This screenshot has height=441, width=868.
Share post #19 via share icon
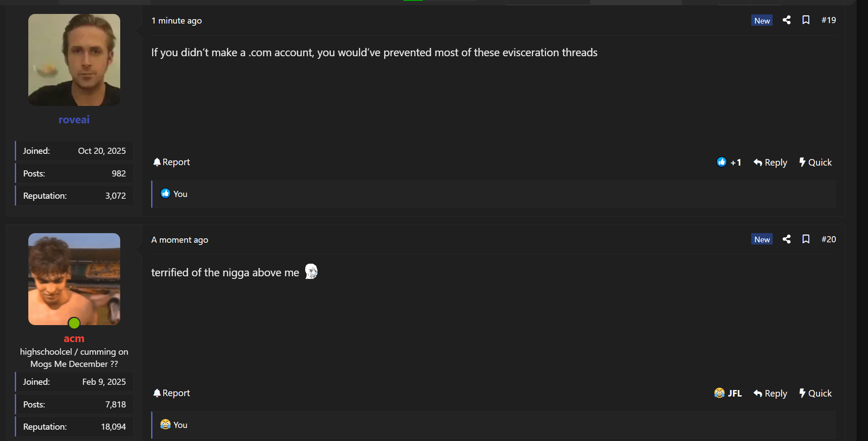coord(787,20)
